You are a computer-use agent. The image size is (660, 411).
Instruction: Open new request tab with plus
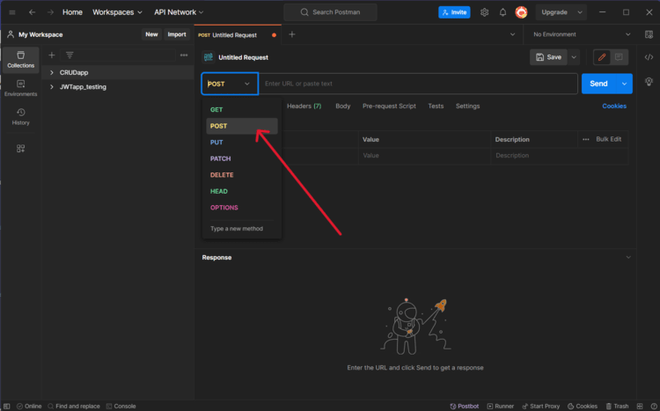292,35
